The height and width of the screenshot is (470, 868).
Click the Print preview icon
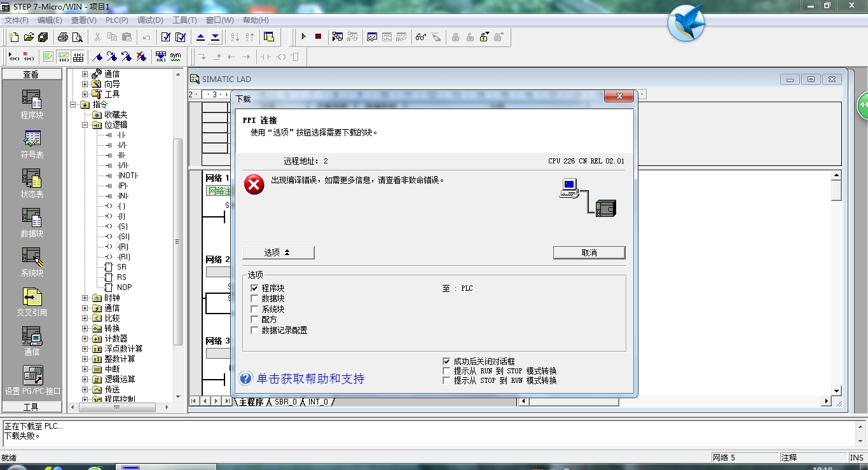pyautogui.click(x=77, y=37)
